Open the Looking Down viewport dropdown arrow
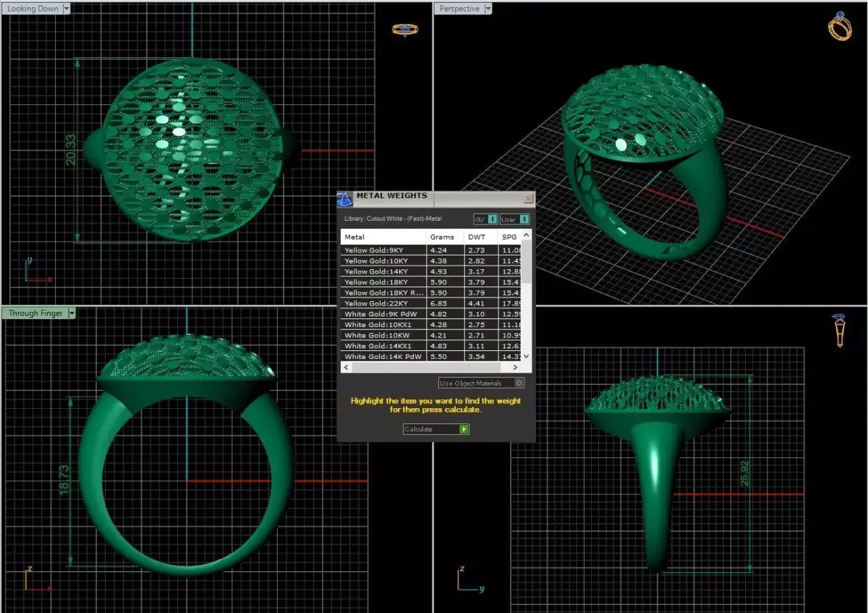The height and width of the screenshot is (613, 868). coord(67,9)
